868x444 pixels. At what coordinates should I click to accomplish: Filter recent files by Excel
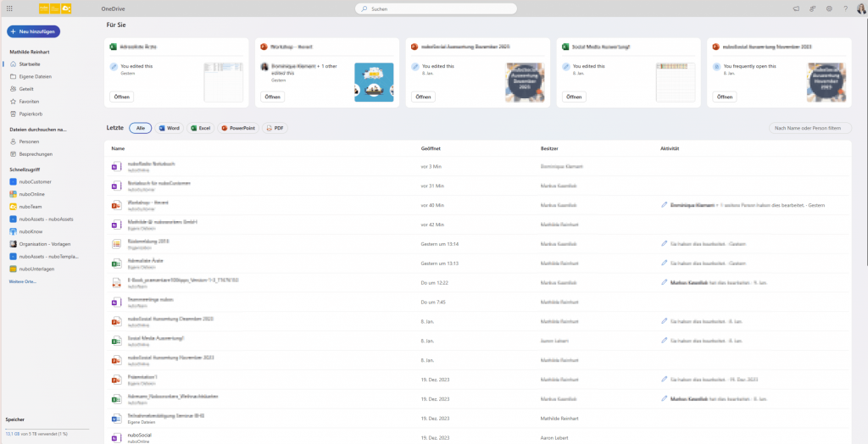[x=200, y=128]
